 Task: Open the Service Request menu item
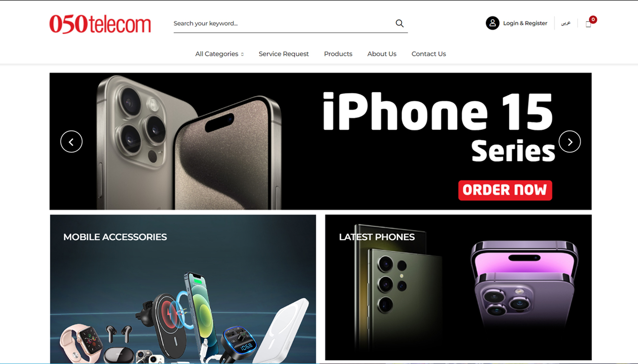tap(284, 54)
